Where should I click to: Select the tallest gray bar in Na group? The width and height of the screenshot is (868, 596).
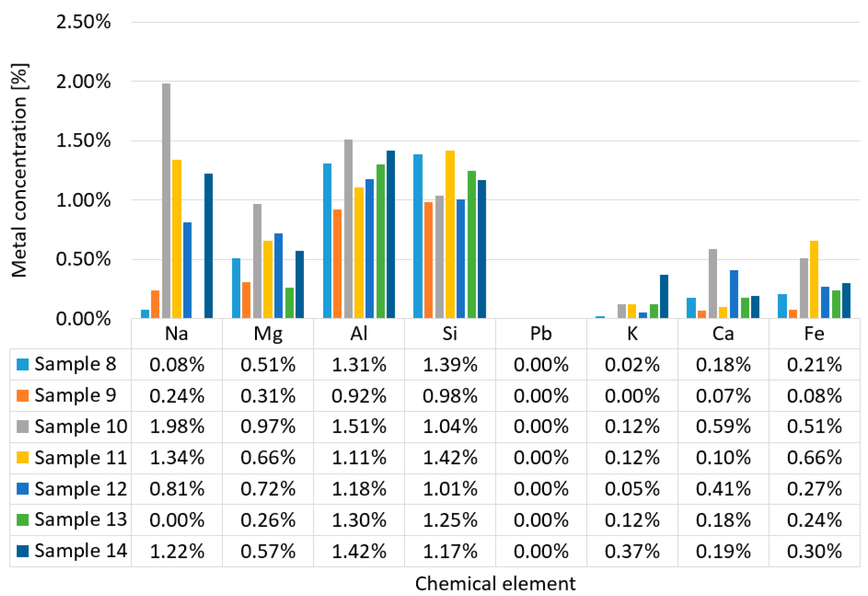166,202
